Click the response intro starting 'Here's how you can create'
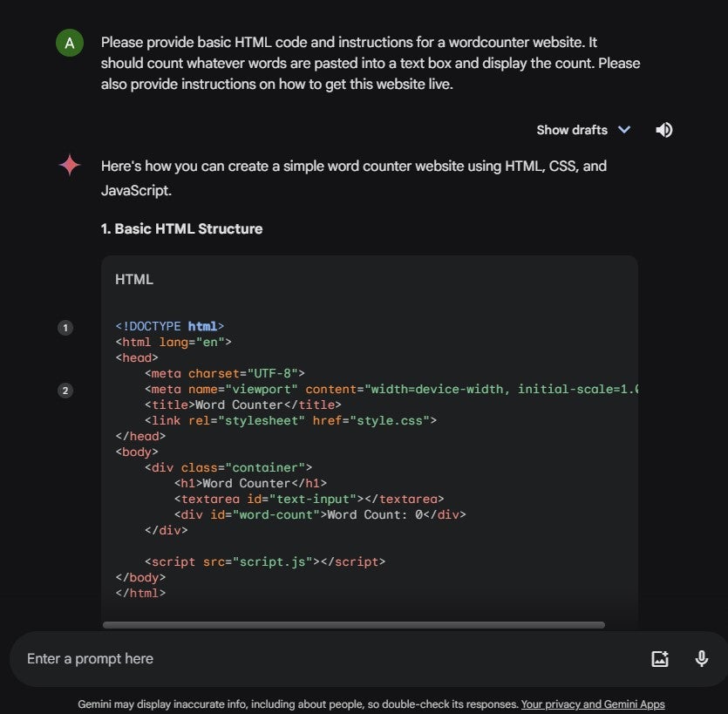The image size is (728, 714). click(354, 178)
